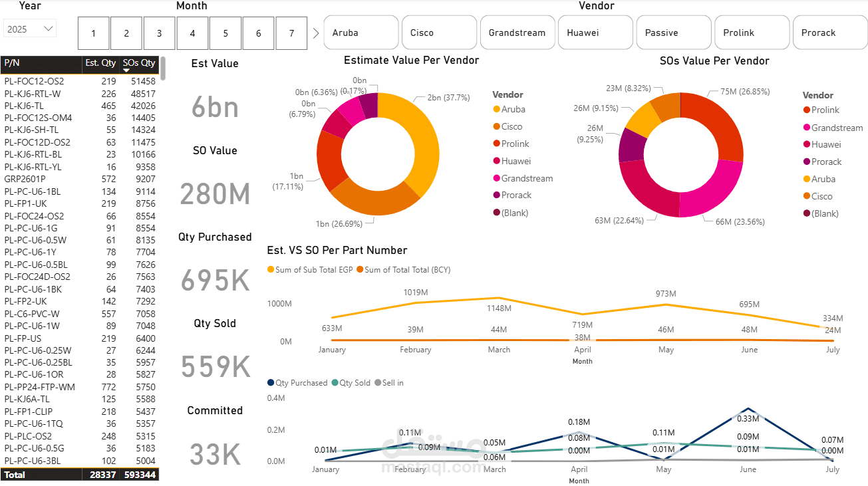The height and width of the screenshot is (486, 868).
Task: Select the Prolink vendor tile
Action: pyautogui.click(x=752, y=33)
